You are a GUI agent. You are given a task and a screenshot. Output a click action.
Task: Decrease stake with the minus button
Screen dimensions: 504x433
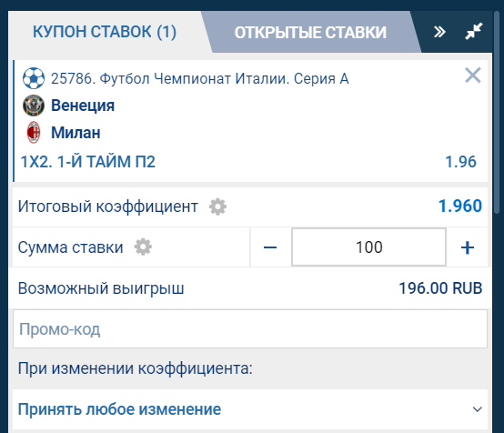(270, 247)
